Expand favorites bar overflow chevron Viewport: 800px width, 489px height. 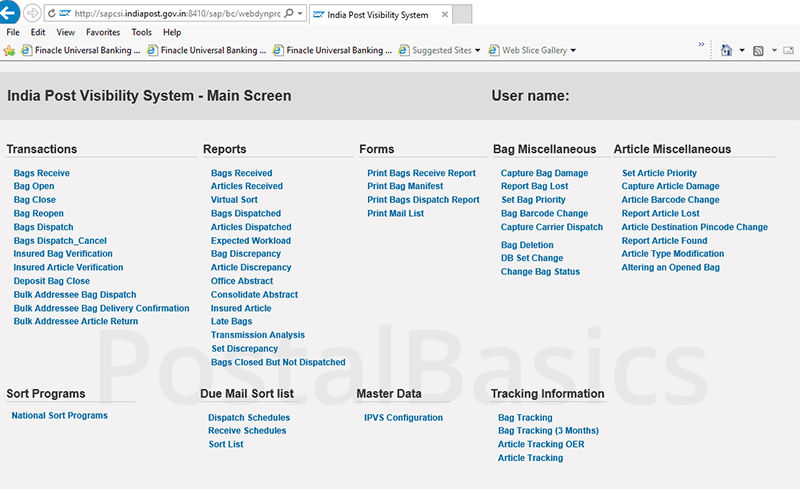pos(701,45)
